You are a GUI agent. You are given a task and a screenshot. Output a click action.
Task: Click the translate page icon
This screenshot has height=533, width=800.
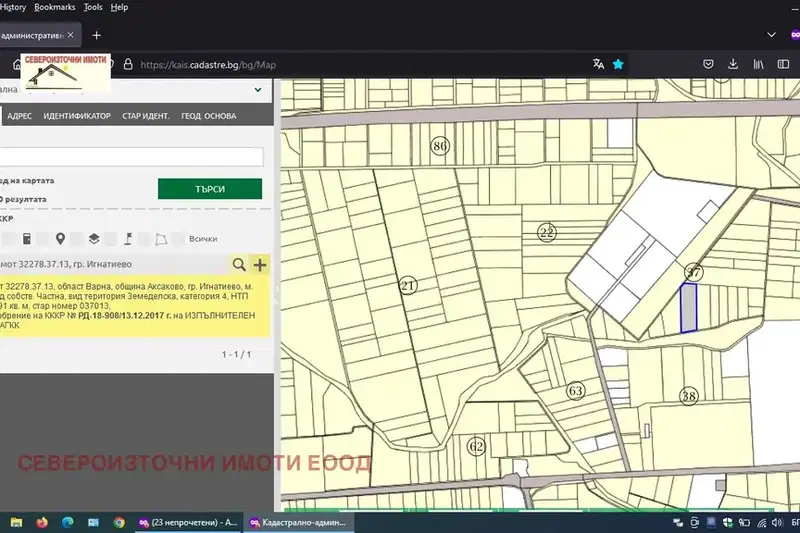[598, 64]
